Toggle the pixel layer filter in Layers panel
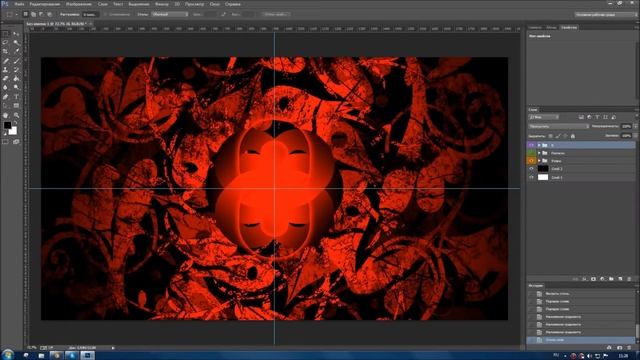This screenshot has height=360, width=640. (581, 117)
